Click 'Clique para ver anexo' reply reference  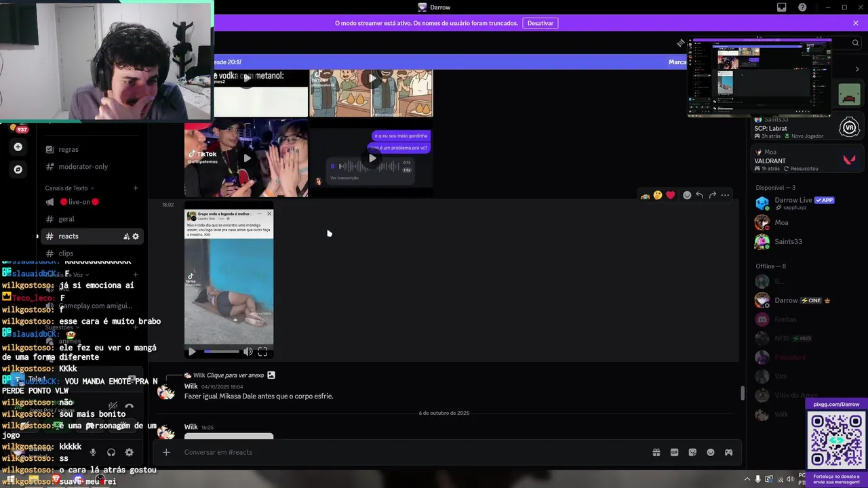click(x=235, y=375)
